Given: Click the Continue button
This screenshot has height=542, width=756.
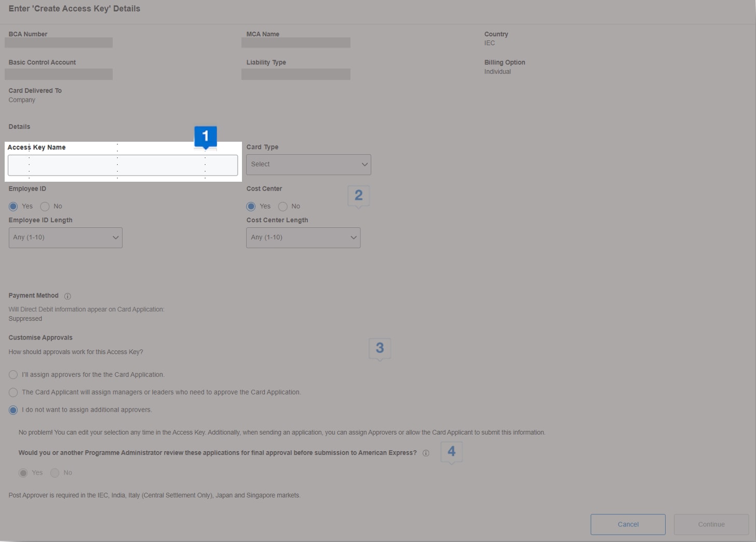Looking at the screenshot, I should [711, 524].
